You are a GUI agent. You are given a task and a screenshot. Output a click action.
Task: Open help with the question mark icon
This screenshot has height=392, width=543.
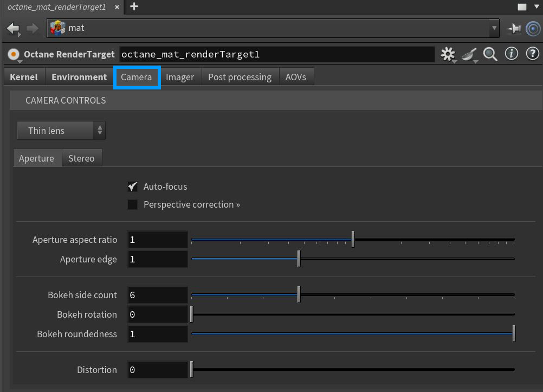click(x=532, y=54)
